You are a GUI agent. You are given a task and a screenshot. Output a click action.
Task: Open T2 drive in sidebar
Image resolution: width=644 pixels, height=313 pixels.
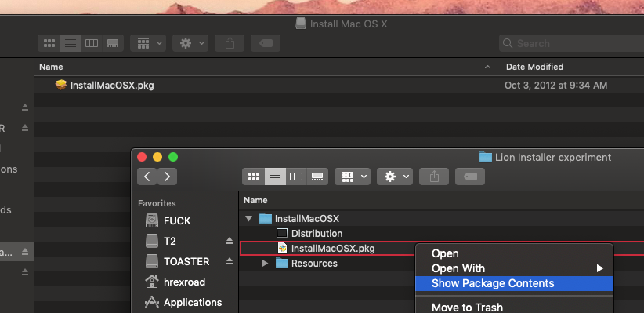(x=170, y=241)
